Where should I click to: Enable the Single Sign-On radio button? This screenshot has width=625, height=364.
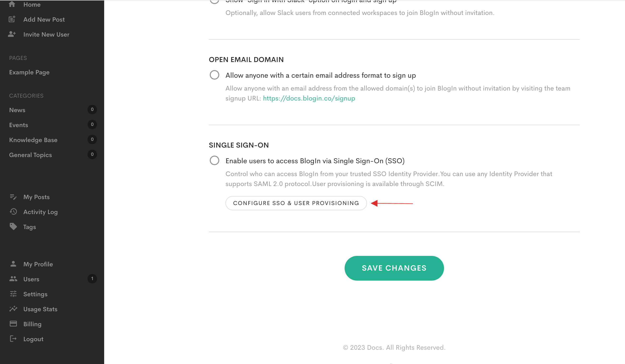click(215, 161)
